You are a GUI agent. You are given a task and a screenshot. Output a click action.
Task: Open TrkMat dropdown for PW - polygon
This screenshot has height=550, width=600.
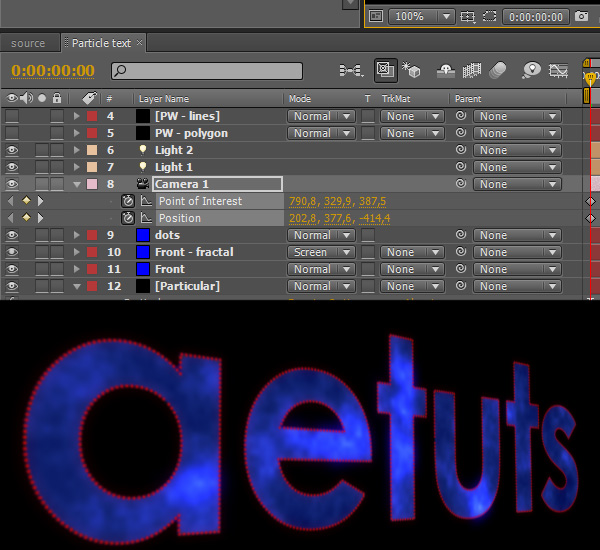(412, 133)
